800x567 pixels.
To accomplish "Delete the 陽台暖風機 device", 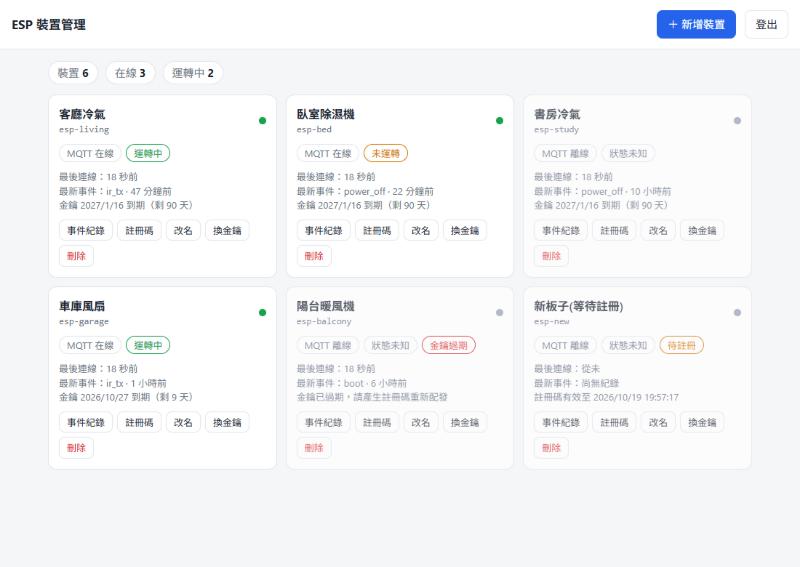I will [314, 448].
